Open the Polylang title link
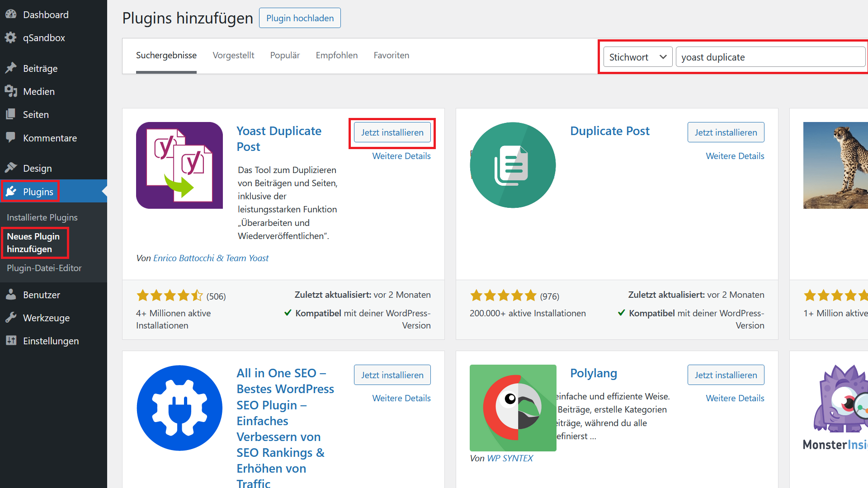 594,373
